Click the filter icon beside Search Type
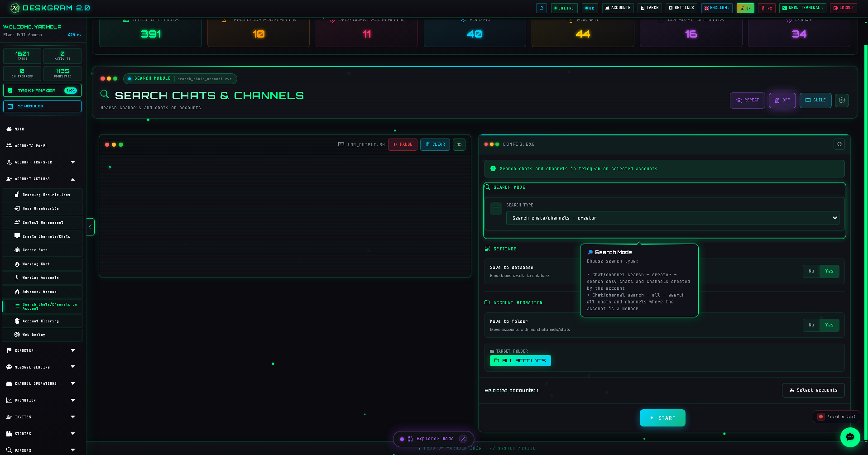Screen dimensions: 868x455 tap(496, 208)
